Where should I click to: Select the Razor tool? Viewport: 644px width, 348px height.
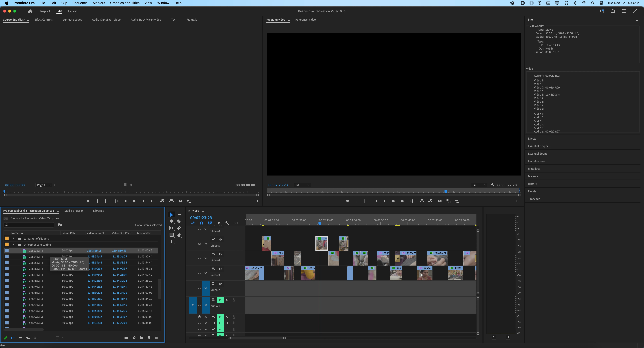(x=179, y=221)
